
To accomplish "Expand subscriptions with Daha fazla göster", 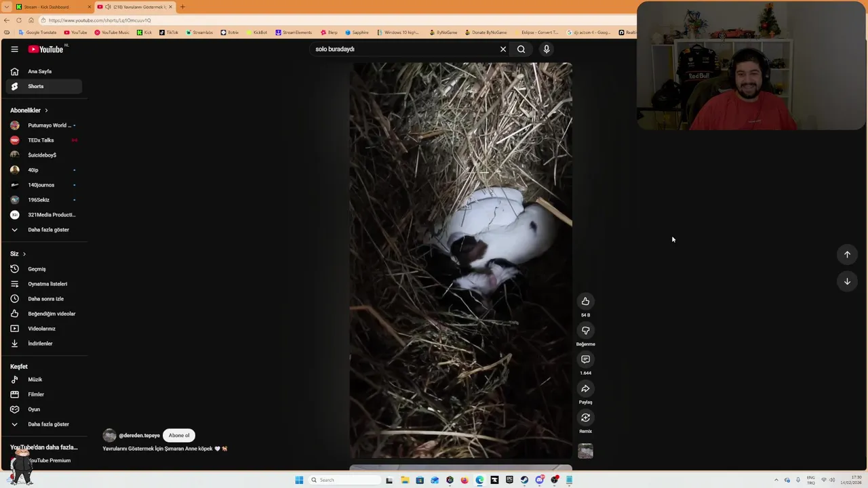I will point(43,230).
